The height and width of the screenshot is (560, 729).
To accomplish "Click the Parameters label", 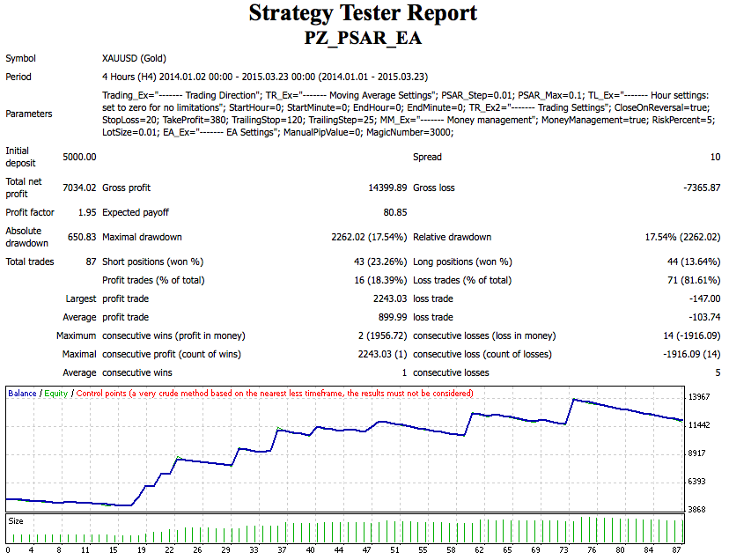I will tap(29, 114).
